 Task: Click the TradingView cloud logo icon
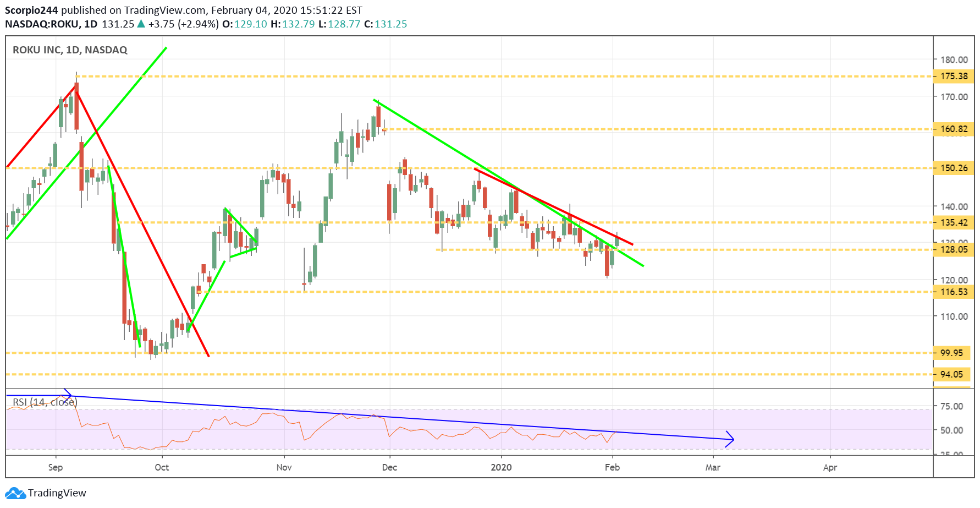point(15,493)
